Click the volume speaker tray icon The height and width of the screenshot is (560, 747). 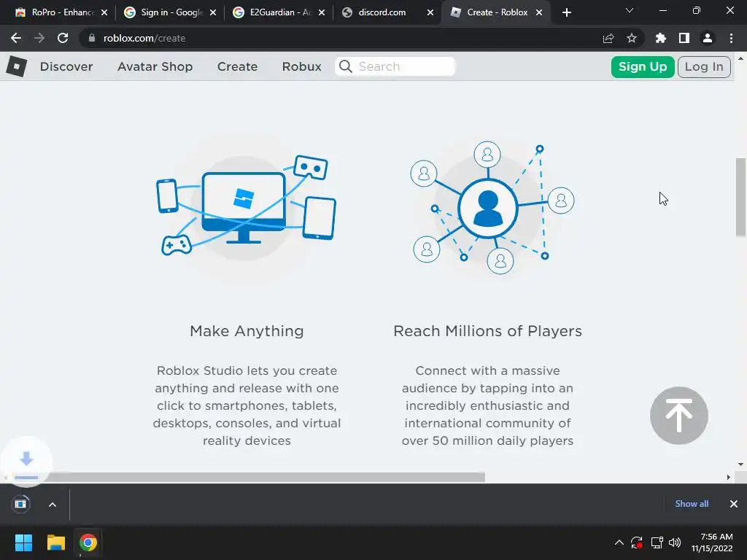pos(675,542)
